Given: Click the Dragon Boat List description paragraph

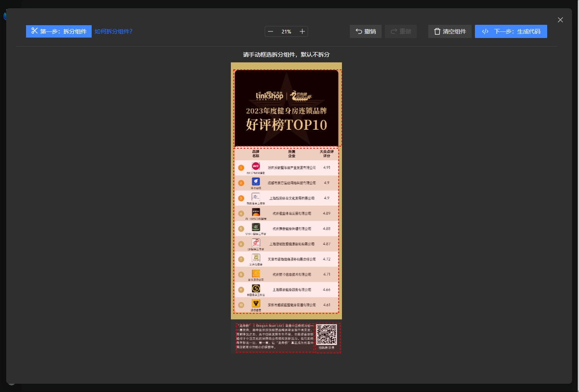Looking at the screenshot, I should pos(275,337).
